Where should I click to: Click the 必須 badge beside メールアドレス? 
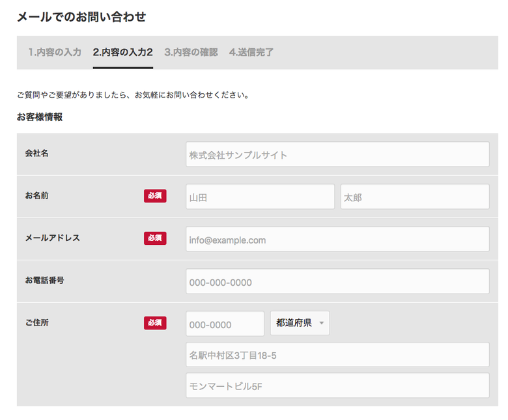[155, 238]
